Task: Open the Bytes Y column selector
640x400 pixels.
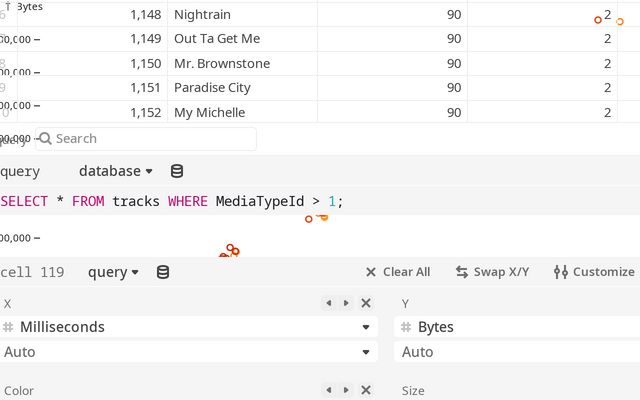Action: point(515,327)
